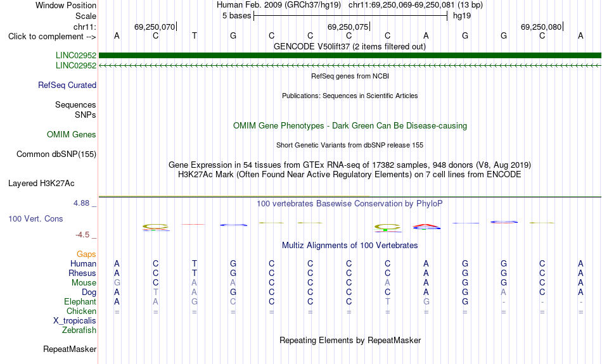Click '100 vertebrates Basewise Conservation by PhyloP' title
Image resolution: width=602 pixels, height=364 pixels.
[x=350, y=203]
